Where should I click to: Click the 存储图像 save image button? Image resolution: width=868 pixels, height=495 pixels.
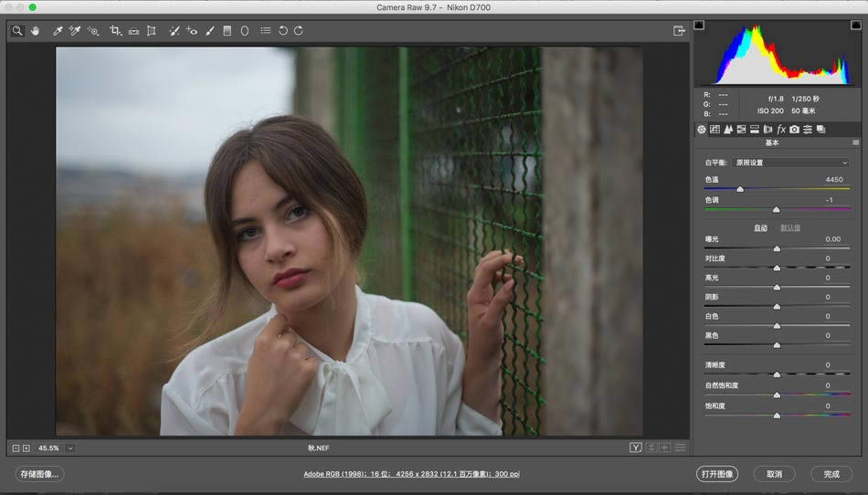(x=39, y=474)
